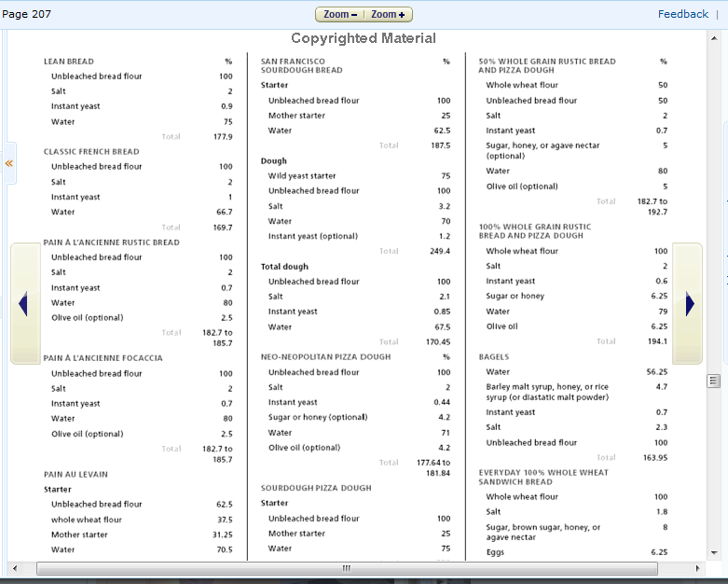This screenshot has height=584, width=728.
Task: Click EVERYDAY 100% WHOLE WHEAT SANDWICH heading
Action: coord(543,477)
